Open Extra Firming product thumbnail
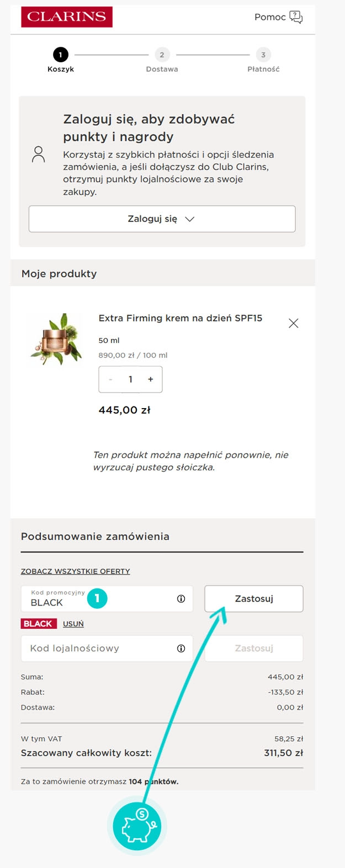This screenshot has height=868, width=345. (56, 339)
